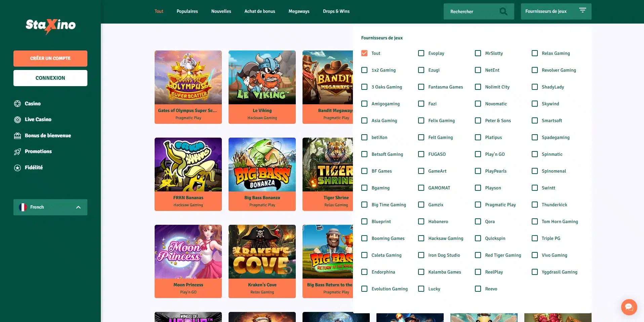
Task: Open the live chat bubble icon
Action: (x=629, y=307)
